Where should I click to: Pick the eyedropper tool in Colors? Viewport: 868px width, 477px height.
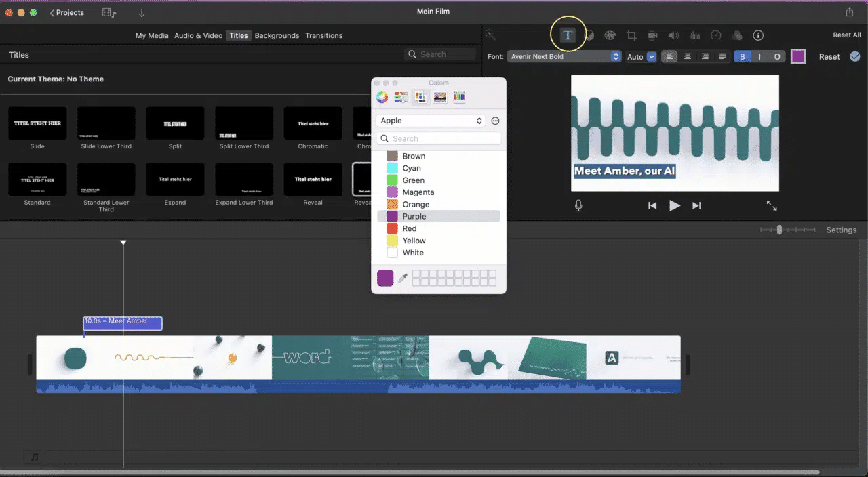point(402,278)
